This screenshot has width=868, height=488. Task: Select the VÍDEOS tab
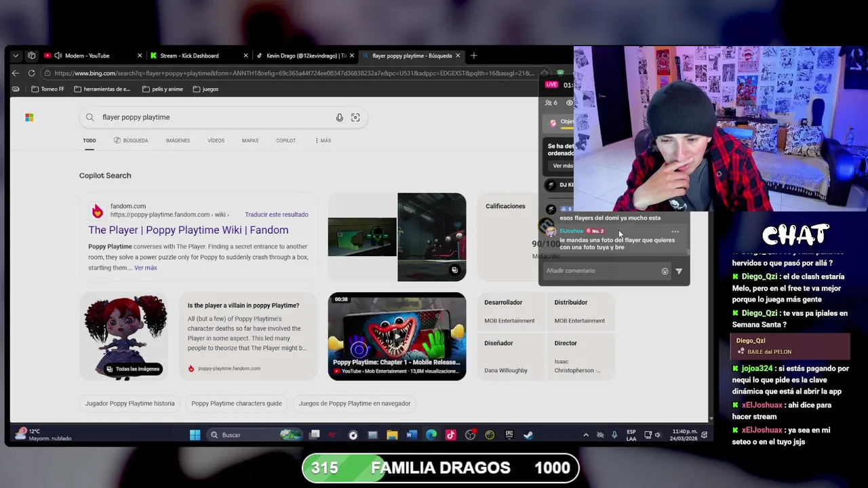pos(216,140)
